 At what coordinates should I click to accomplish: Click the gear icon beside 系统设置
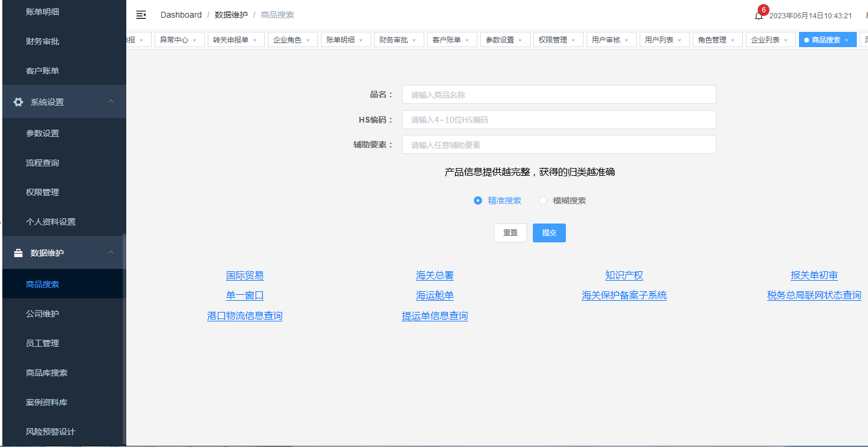tap(18, 102)
